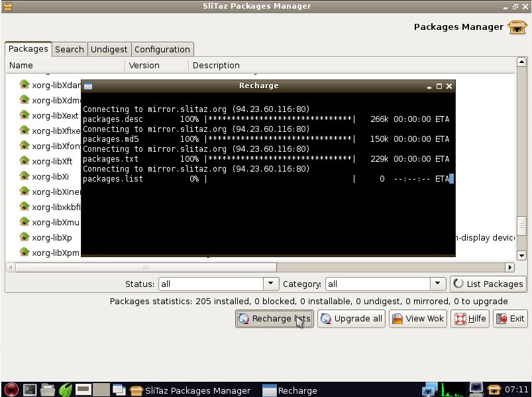Image resolution: width=532 pixels, height=397 pixels.
Task: Open the Status dropdown arrow
Action: click(271, 283)
